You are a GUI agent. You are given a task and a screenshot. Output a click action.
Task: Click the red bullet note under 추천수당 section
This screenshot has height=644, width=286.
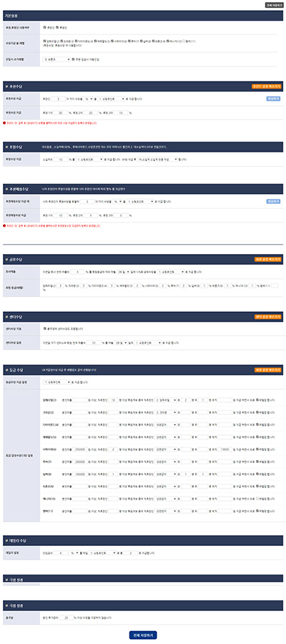click(x=49, y=122)
